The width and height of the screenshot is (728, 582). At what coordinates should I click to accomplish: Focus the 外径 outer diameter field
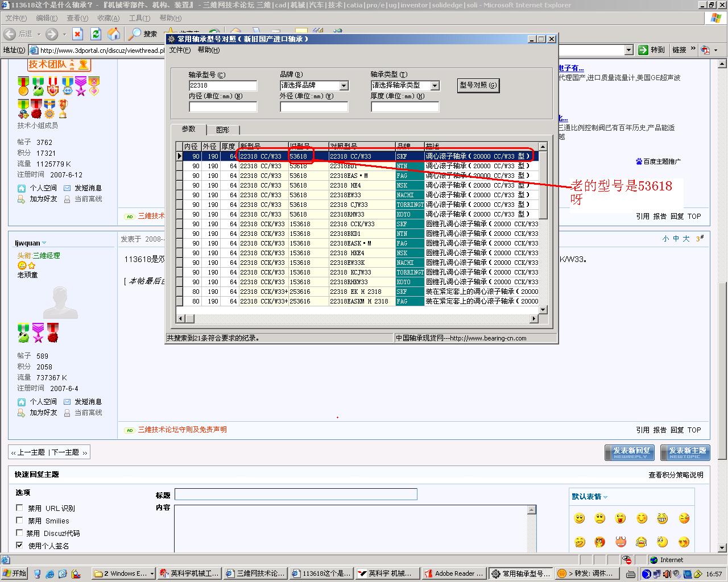click(314, 106)
